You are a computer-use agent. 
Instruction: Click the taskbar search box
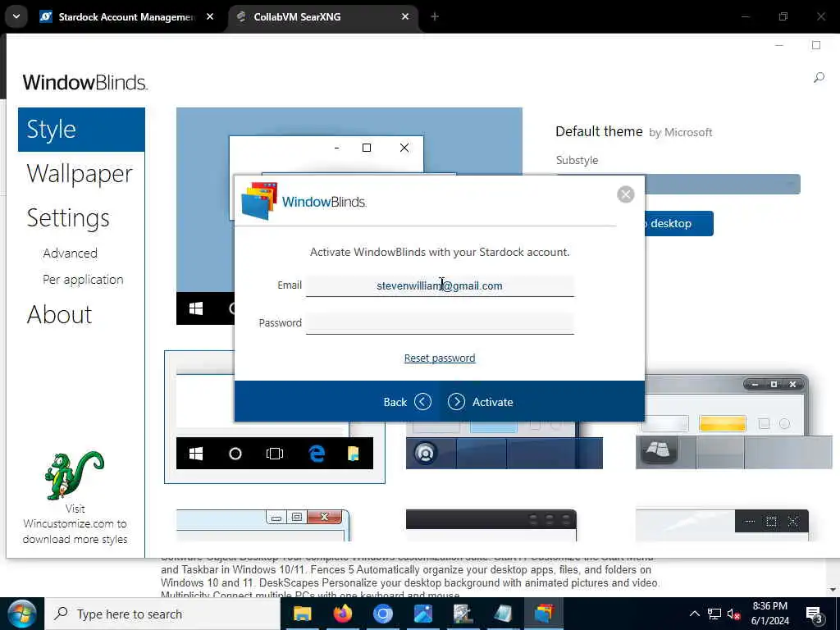(162, 614)
